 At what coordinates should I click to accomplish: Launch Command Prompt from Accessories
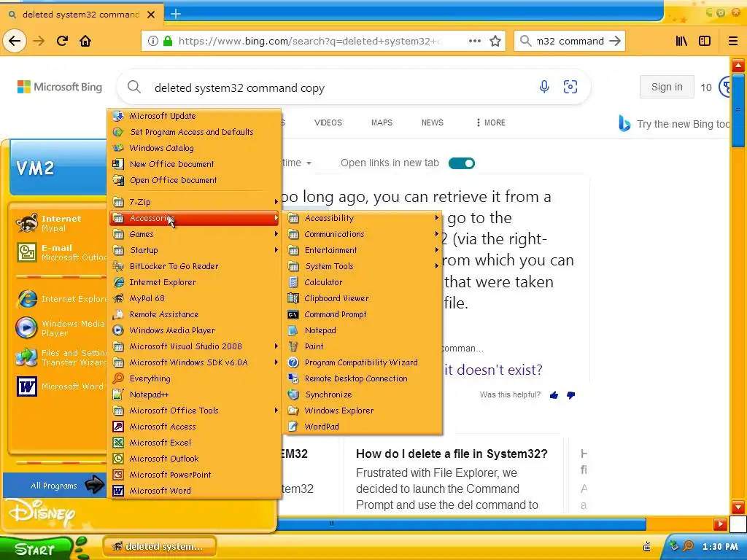[x=336, y=314]
